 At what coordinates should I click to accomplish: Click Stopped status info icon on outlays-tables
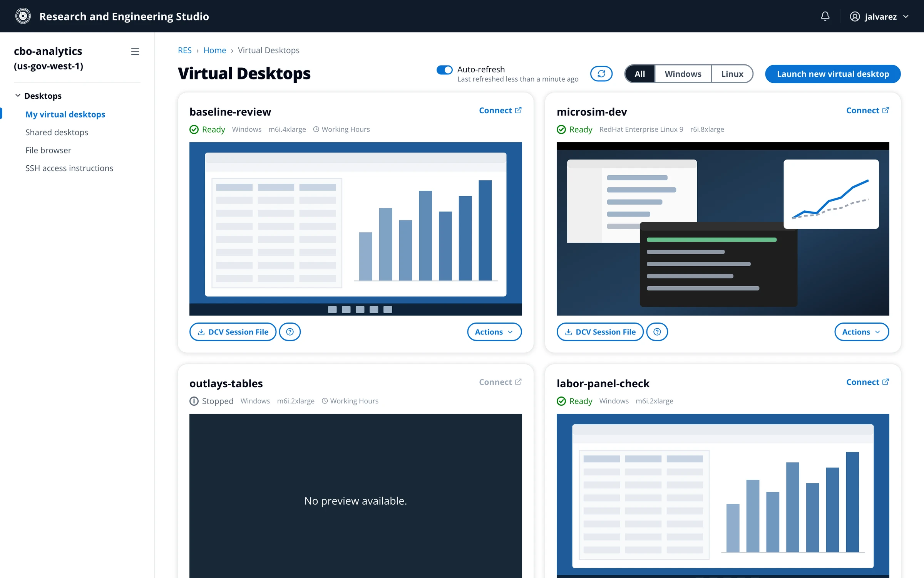coord(194,401)
